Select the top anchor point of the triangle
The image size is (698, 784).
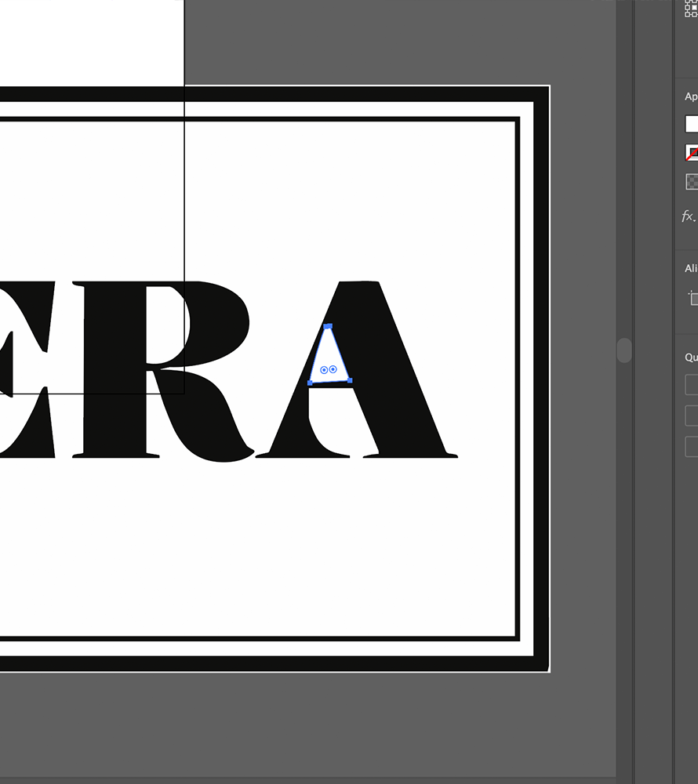click(x=328, y=326)
